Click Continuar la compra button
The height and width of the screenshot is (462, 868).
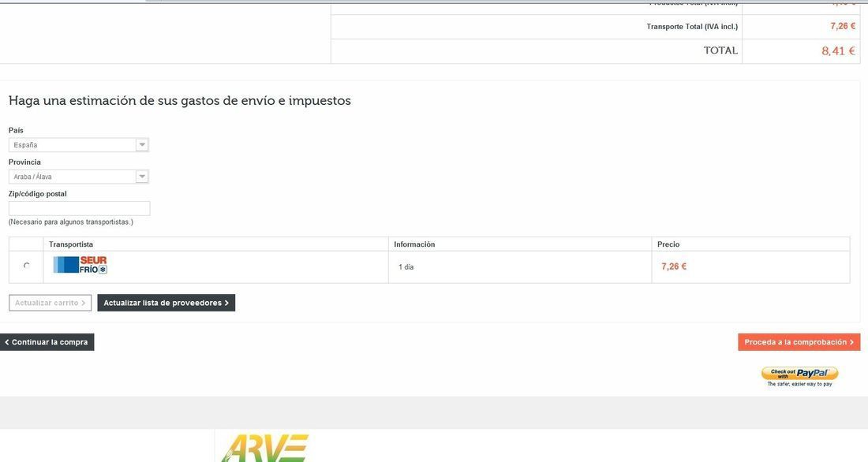point(47,342)
